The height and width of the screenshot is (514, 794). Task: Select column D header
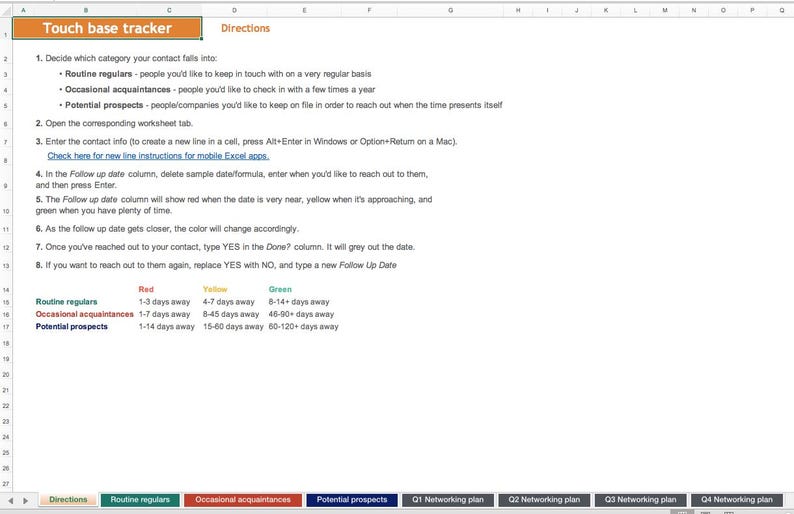[234, 10]
